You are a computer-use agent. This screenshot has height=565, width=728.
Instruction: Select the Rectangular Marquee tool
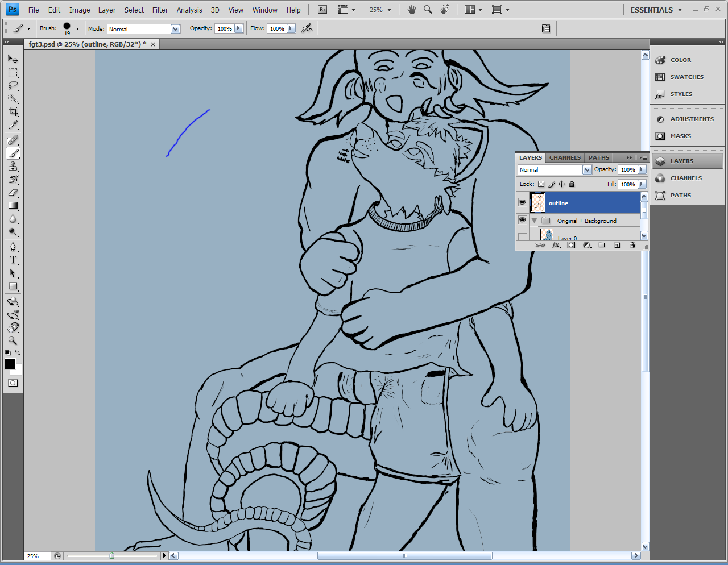[13, 73]
